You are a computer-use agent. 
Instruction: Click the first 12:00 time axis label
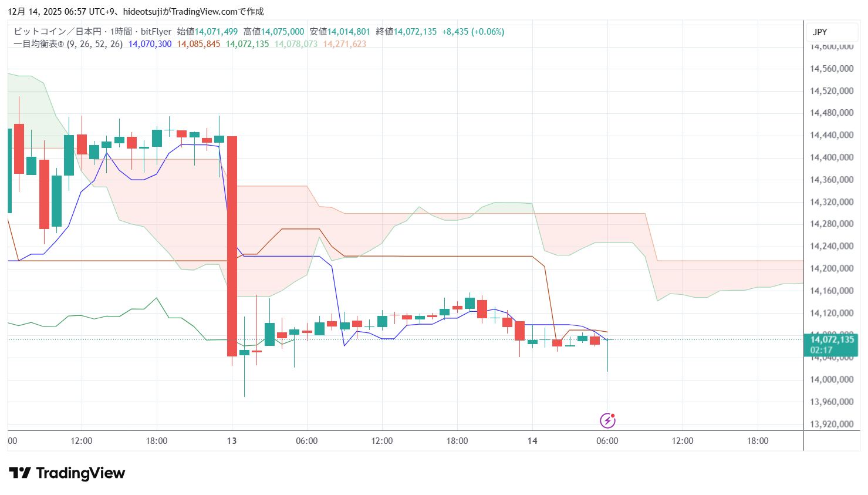tap(82, 441)
